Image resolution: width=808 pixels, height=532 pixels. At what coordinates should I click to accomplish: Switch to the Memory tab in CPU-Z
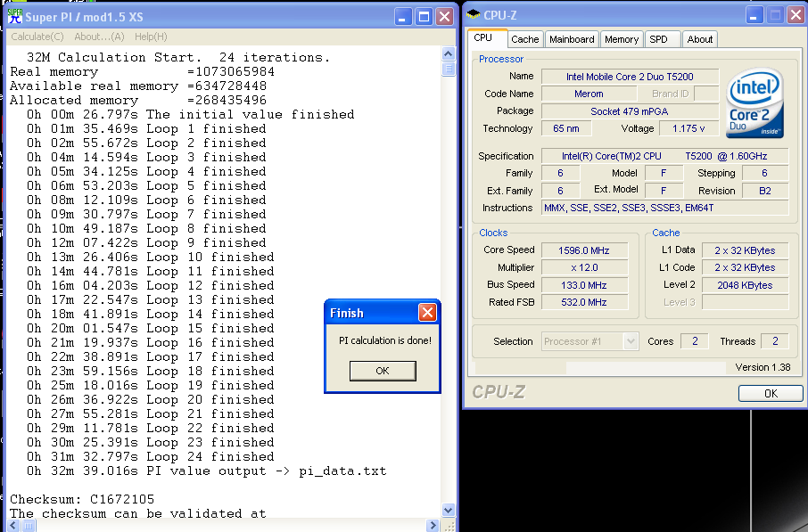[x=622, y=39]
